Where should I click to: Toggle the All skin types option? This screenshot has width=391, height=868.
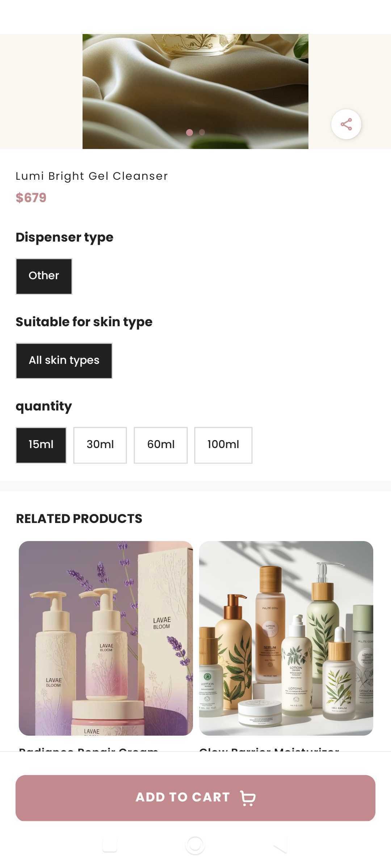pos(64,361)
